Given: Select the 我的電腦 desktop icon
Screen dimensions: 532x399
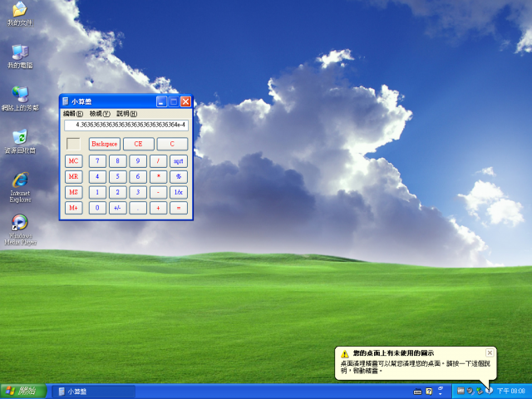Looking at the screenshot, I should pyautogui.click(x=20, y=57).
